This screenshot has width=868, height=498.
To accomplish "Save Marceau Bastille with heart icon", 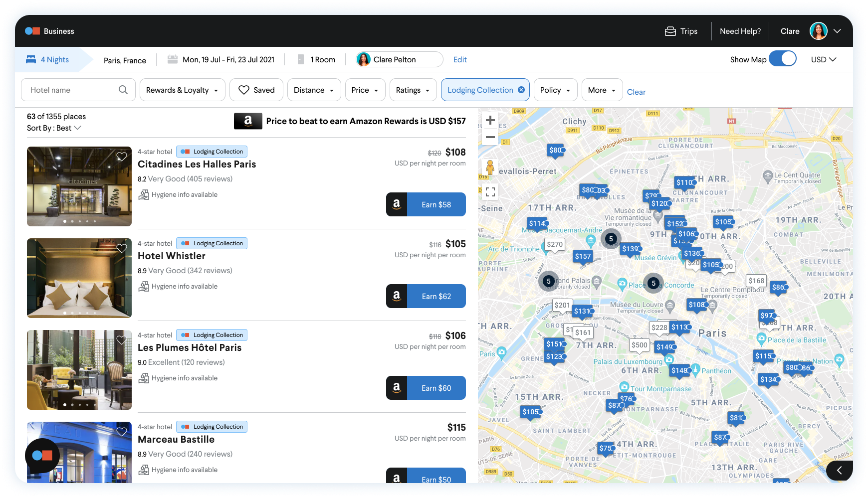I will coord(122,432).
